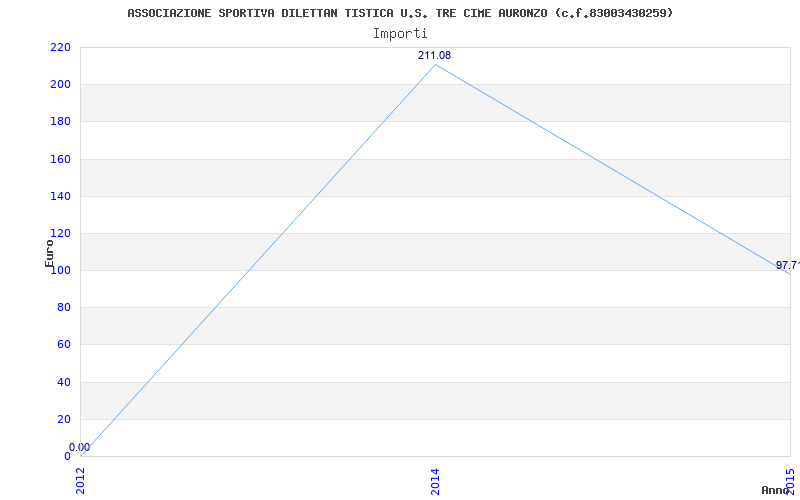800x500 pixels.
Task: Click the 97.71 data point label
Action: pos(788,265)
